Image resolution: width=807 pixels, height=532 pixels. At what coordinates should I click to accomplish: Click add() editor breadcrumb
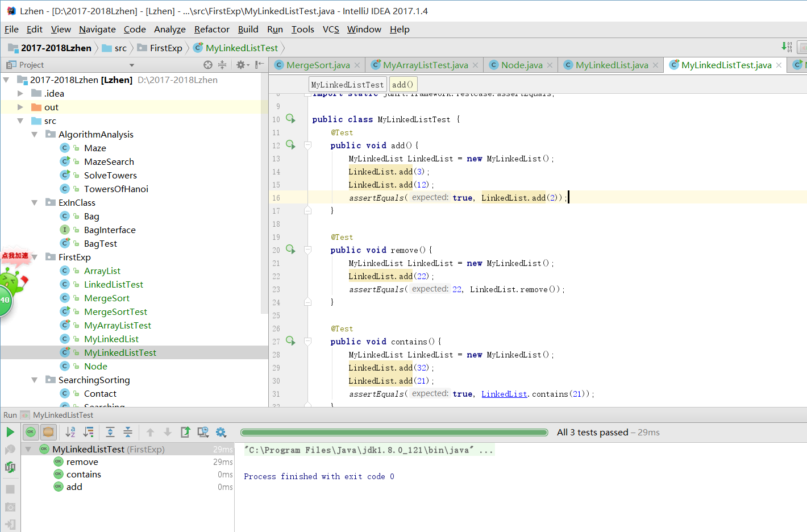pyautogui.click(x=403, y=85)
